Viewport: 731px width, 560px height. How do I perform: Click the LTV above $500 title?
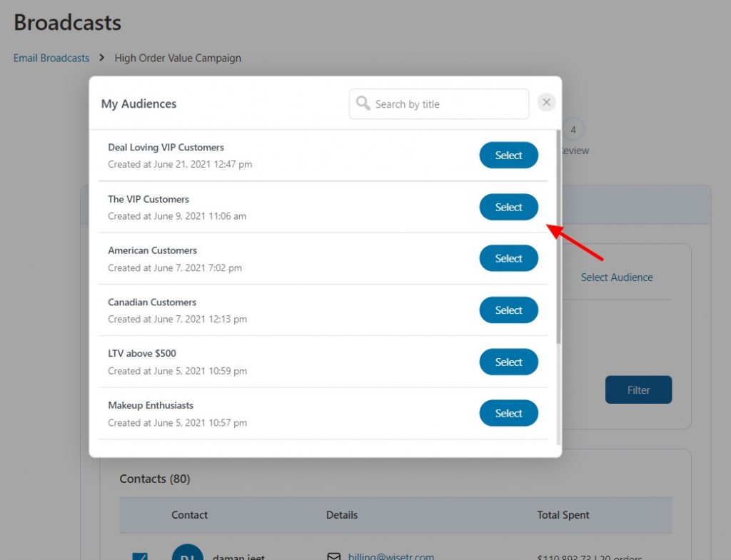142,354
